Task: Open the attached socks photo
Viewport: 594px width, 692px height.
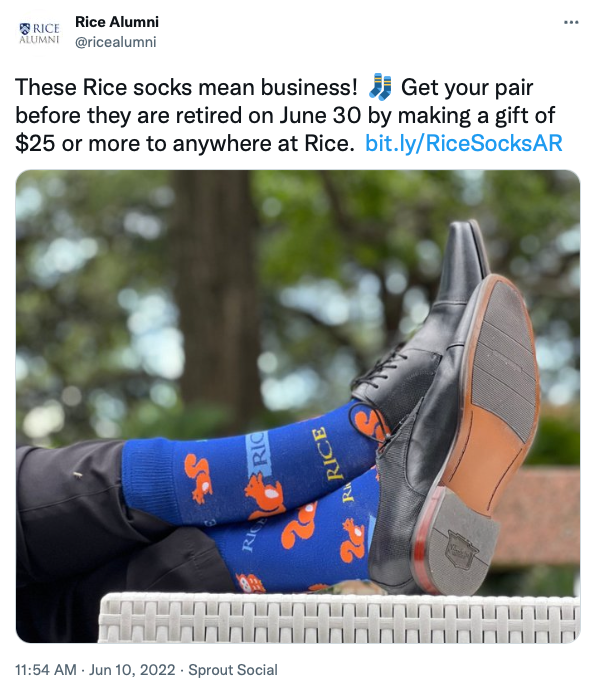Action: coord(298,406)
